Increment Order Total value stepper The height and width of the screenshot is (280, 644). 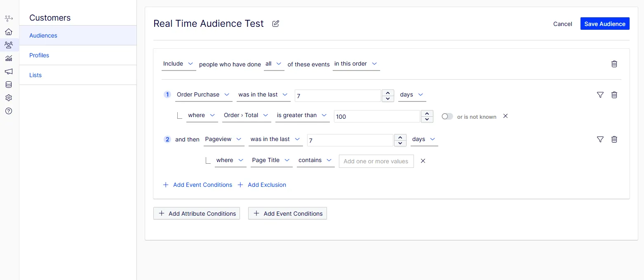click(x=427, y=113)
